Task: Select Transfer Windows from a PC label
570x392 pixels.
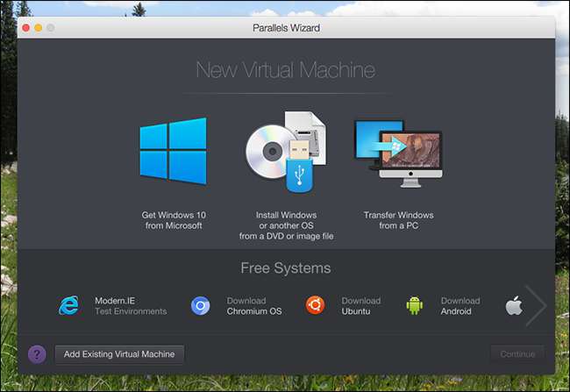Action: click(398, 220)
